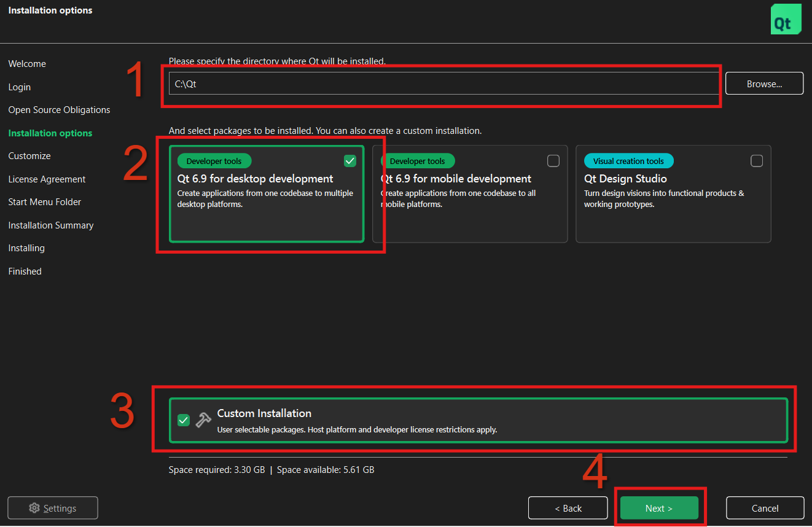The image size is (812, 527).
Task: Select the Qt 6.9 for desktop development card
Action: pyautogui.click(x=267, y=194)
